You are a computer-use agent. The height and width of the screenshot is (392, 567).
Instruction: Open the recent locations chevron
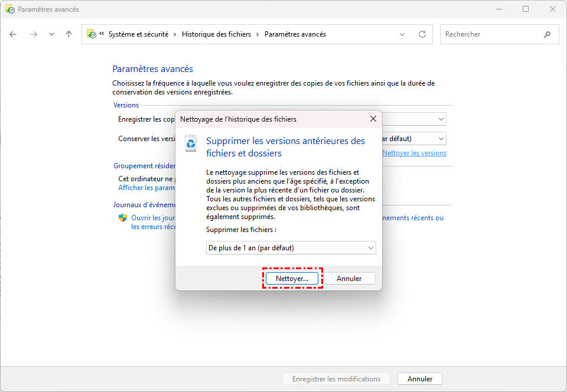(x=51, y=34)
